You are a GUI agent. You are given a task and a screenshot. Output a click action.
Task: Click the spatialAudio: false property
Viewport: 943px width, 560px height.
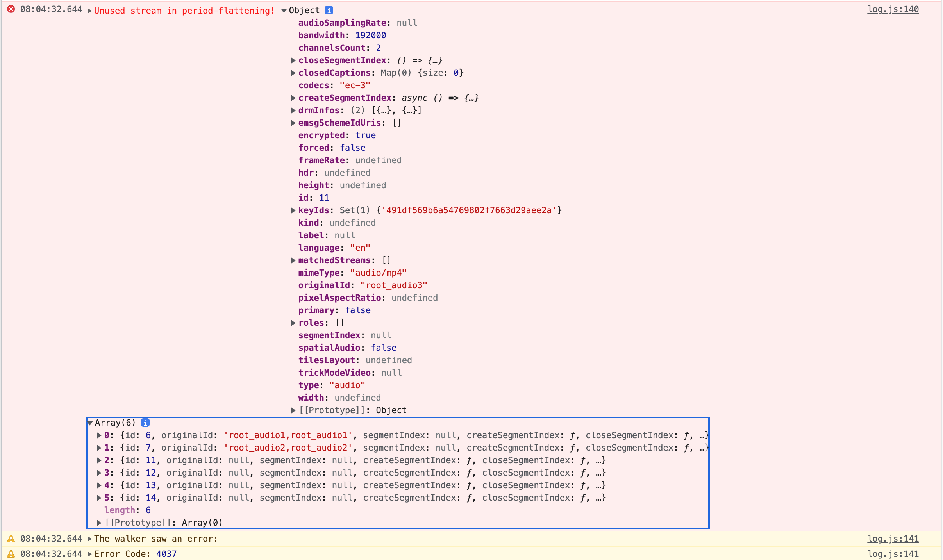tap(347, 348)
